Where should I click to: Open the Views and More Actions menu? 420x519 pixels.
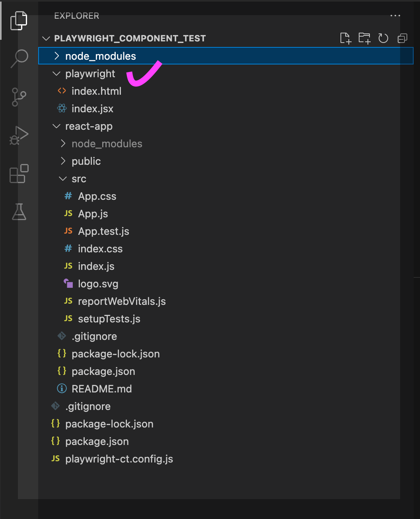(x=395, y=16)
